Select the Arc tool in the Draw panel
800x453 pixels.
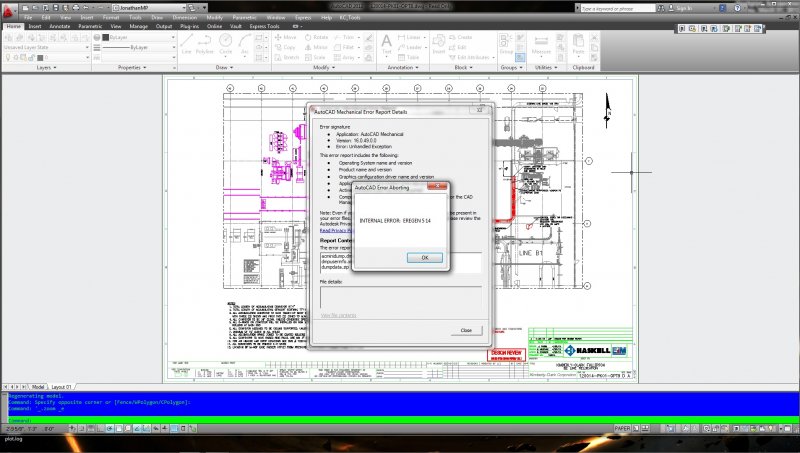(x=246, y=43)
